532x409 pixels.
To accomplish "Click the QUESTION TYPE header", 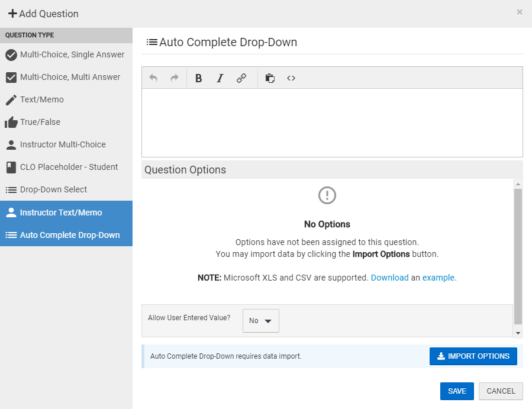I will coord(30,35).
